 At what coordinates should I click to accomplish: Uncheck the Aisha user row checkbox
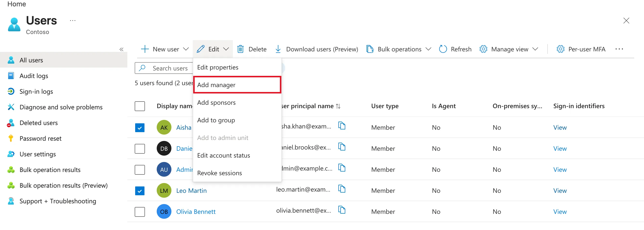[x=140, y=128]
